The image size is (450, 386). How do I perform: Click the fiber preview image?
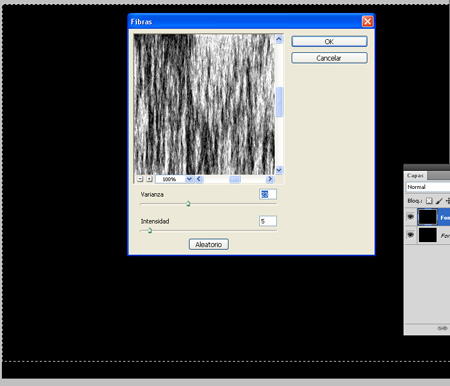tap(204, 104)
